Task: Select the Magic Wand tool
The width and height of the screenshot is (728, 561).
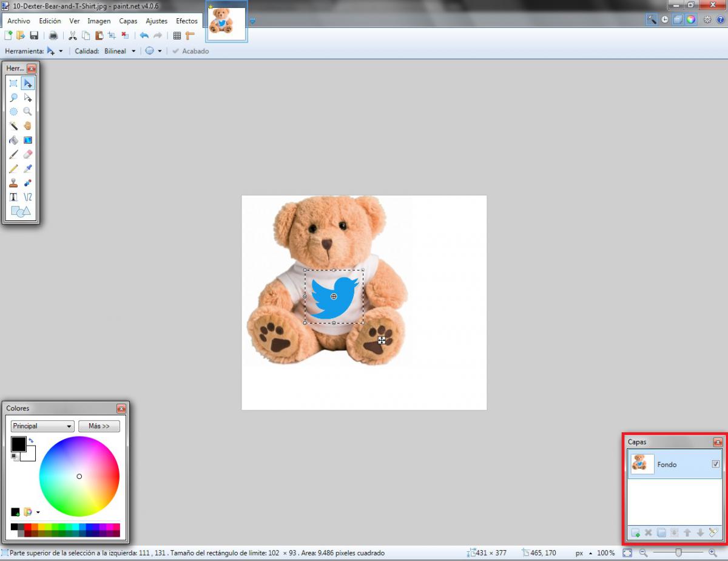Action: pyautogui.click(x=13, y=126)
